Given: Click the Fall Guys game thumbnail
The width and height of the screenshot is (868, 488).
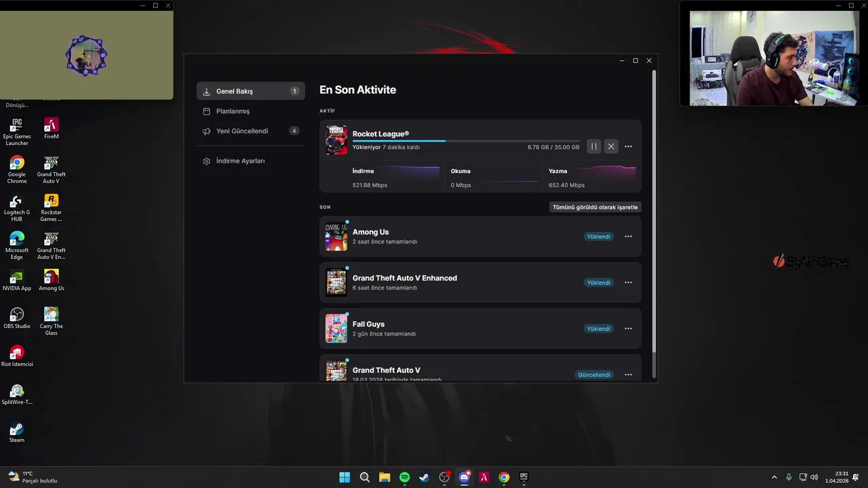Looking at the screenshot, I should pyautogui.click(x=336, y=329).
